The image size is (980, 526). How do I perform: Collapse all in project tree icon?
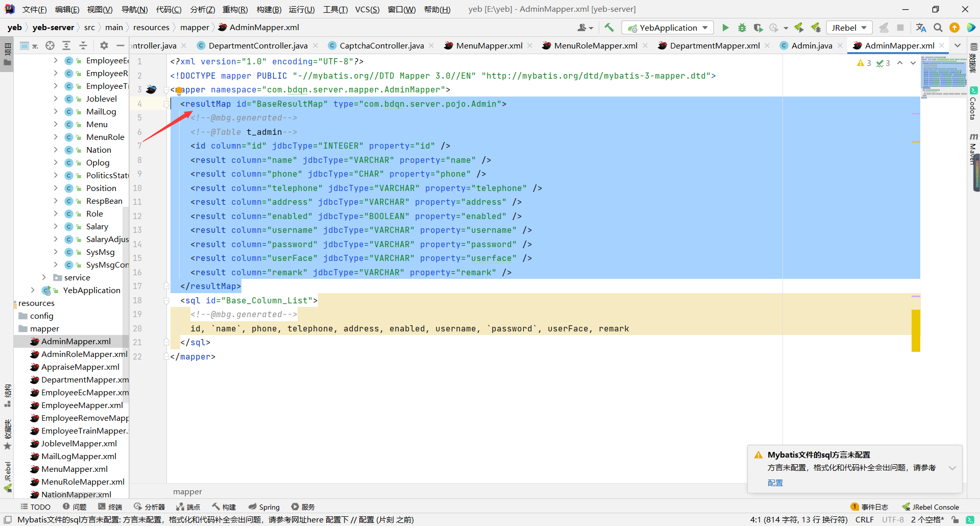coord(83,45)
